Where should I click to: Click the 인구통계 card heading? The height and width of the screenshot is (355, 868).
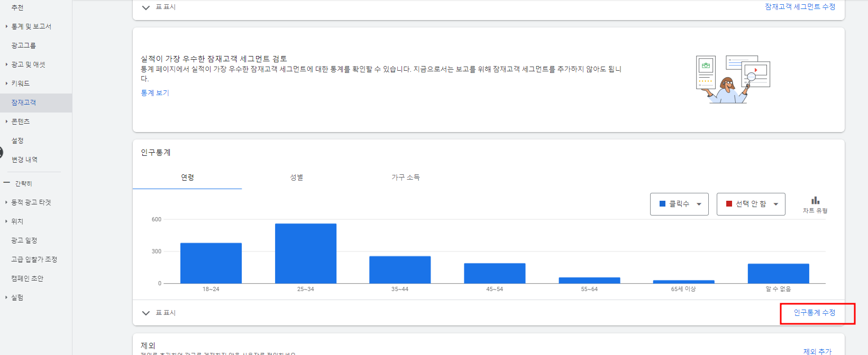click(156, 152)
